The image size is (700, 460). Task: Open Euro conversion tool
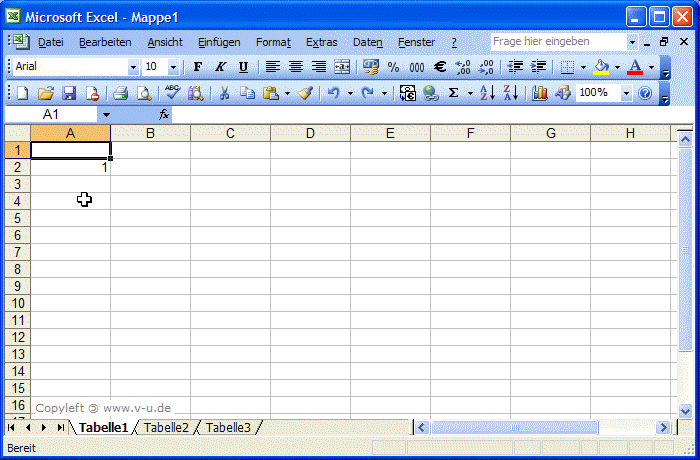click(x=408, y=93)
